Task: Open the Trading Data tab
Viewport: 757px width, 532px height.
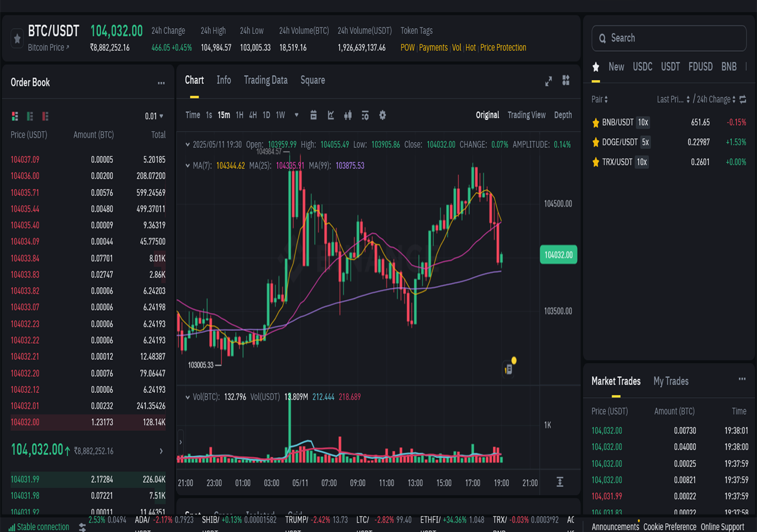Action: coord(266,80)
